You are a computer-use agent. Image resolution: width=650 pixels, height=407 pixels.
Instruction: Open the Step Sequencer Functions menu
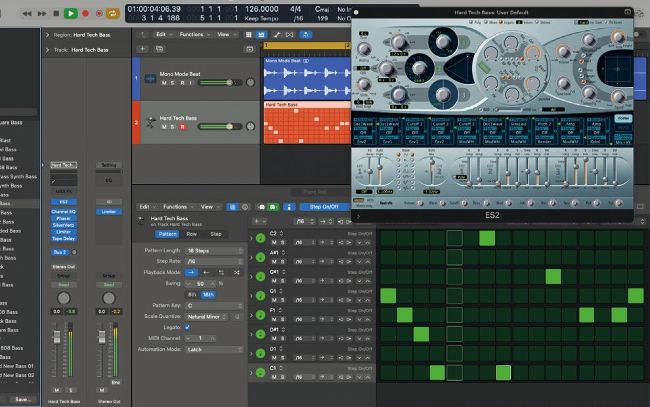coord(178,206)
